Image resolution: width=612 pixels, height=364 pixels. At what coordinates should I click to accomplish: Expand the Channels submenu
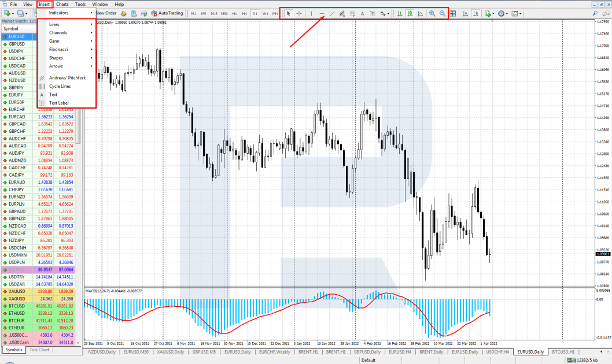tap(67, 33)
